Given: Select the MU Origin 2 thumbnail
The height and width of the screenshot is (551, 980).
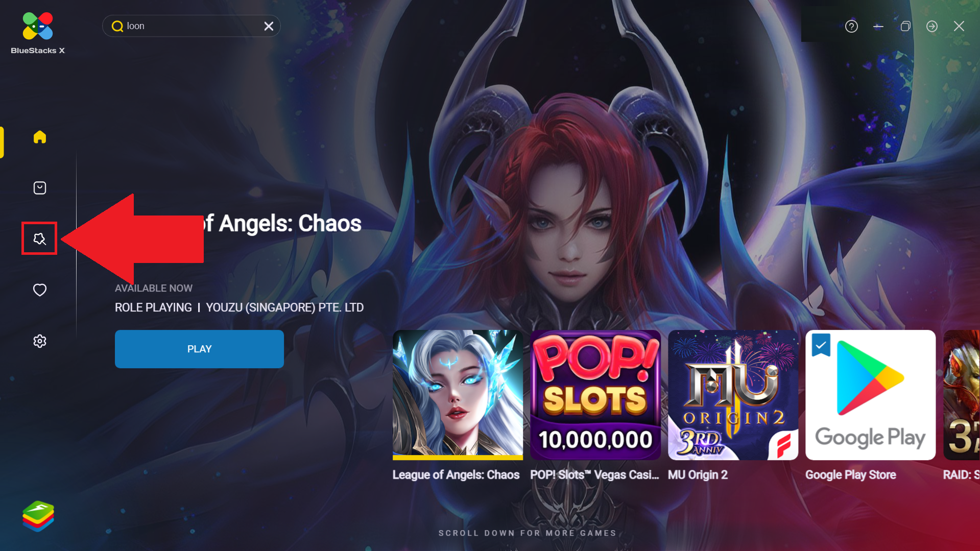Looking at the screenshot, I should coord(733,395).
